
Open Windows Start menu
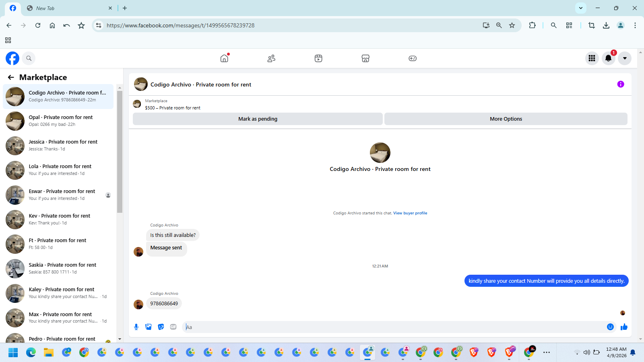13,352
